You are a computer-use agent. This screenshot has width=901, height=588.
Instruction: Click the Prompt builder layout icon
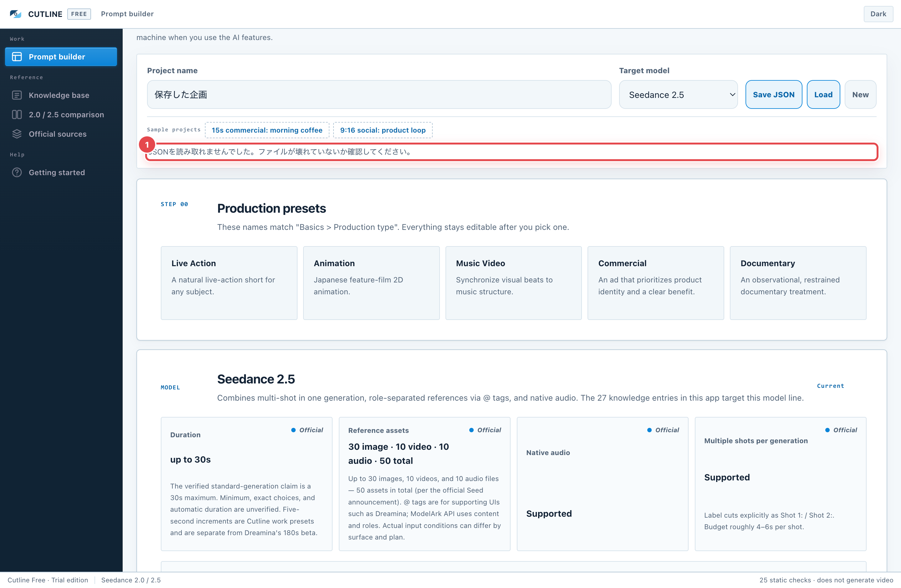coord(17,57)
